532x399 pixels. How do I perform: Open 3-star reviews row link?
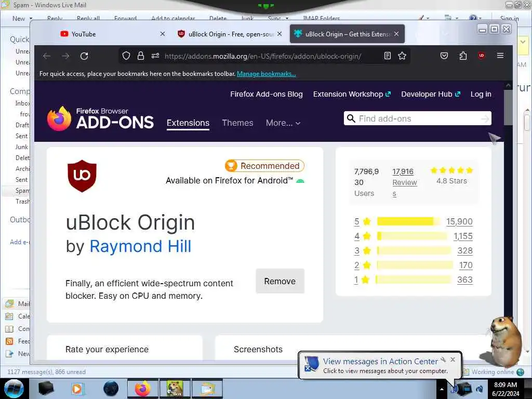coord(356,251)
